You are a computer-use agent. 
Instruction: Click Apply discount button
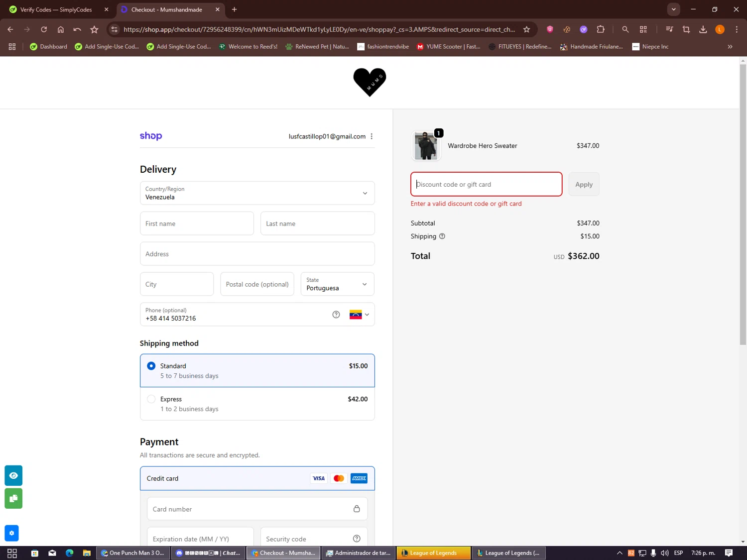(x=584, y=184)
